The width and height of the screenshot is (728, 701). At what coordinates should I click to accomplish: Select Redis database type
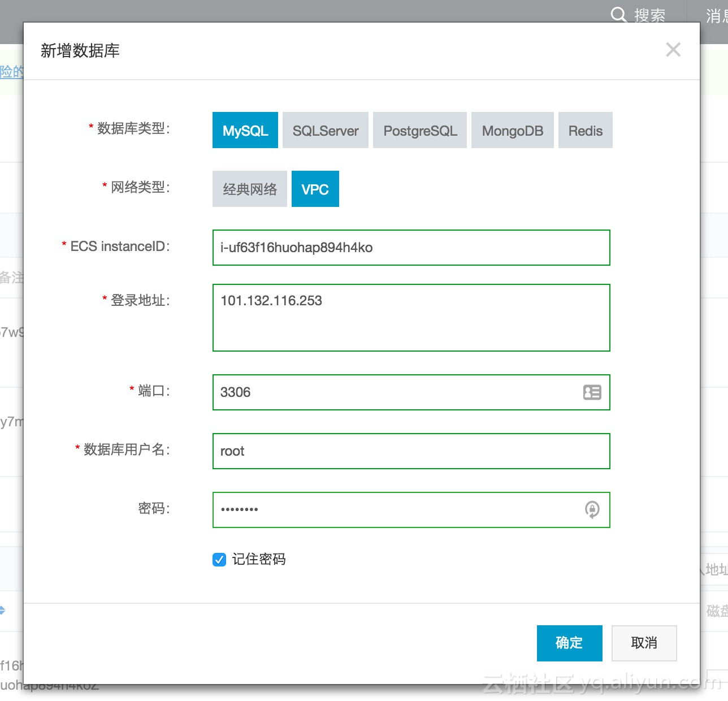click(x=586, y=130)
